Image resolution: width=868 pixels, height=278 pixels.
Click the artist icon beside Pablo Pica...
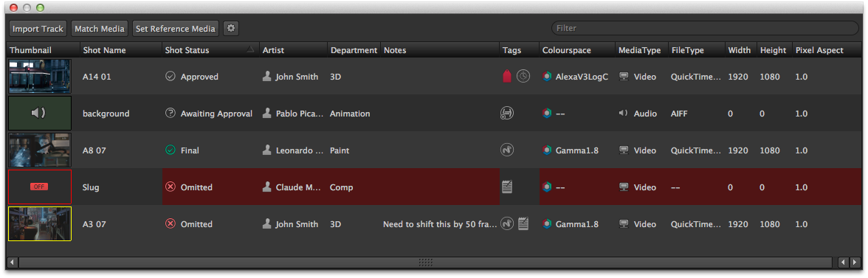coord(267,114)
